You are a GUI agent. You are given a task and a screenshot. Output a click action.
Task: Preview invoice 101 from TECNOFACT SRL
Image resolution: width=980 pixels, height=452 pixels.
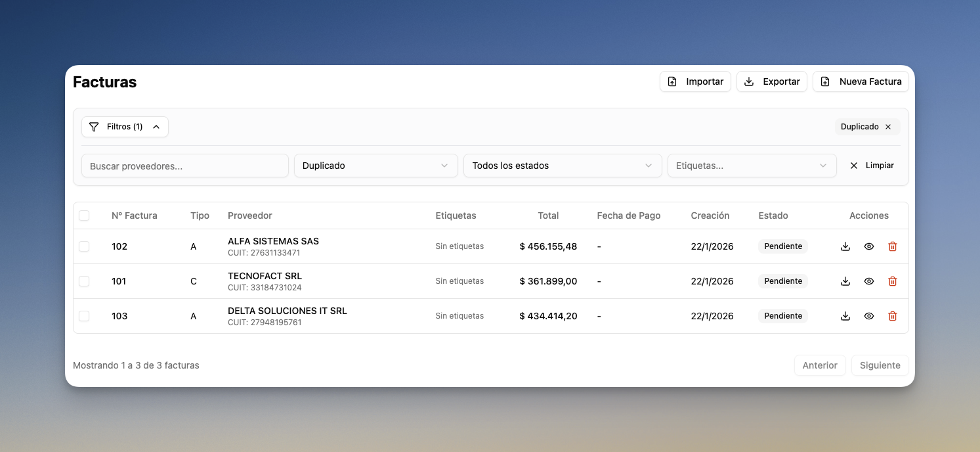click(869, 281)
